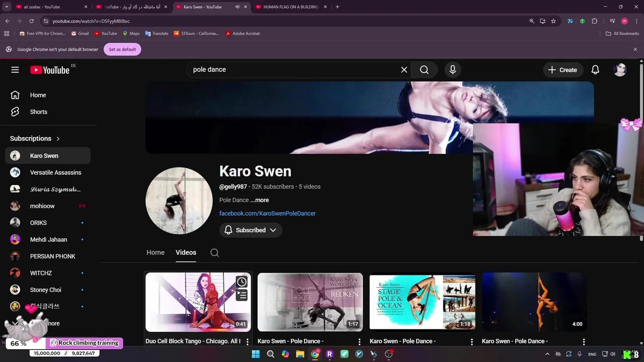Open the YouTube guide hamburger menu
644x362 pixels.
pyautogui.click(x=15, y=70)
